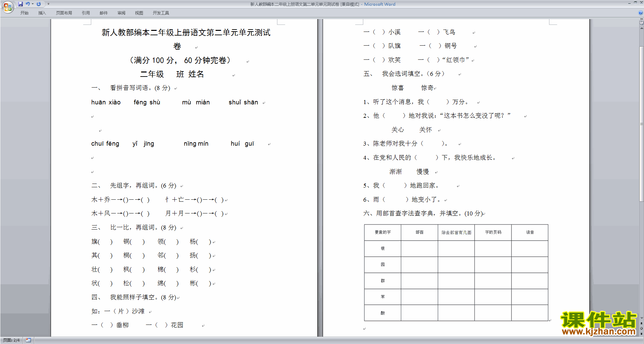The height and width of the screenshot is (344, 644).
Task: Click the pinyin 'chuī fēng'
Action: pyautogui.click(x=105, y=144)
